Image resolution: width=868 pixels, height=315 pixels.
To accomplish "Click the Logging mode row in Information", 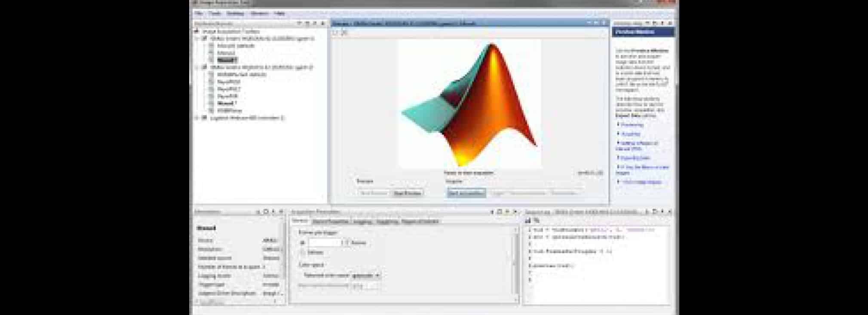I will pos(239,276).
